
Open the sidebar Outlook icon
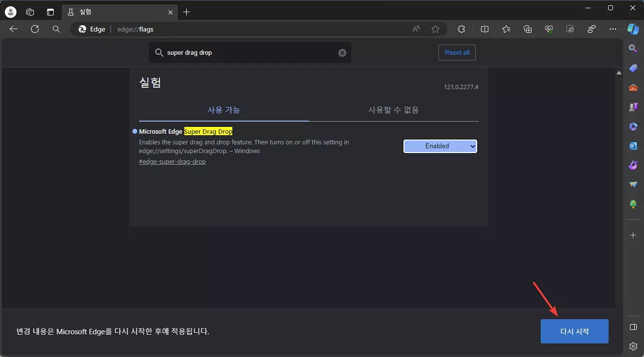tap(633, 146)
